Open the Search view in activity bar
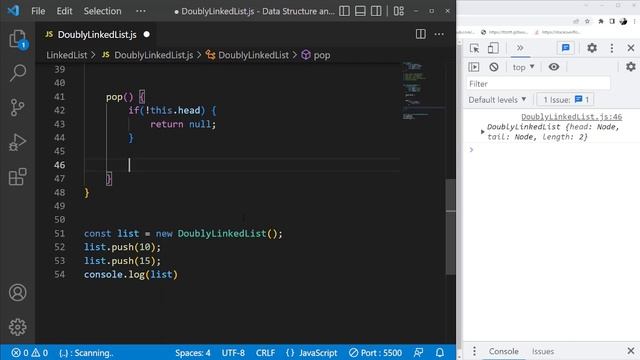The height and width of the screenshot is (360, 640). coord(18,73)
